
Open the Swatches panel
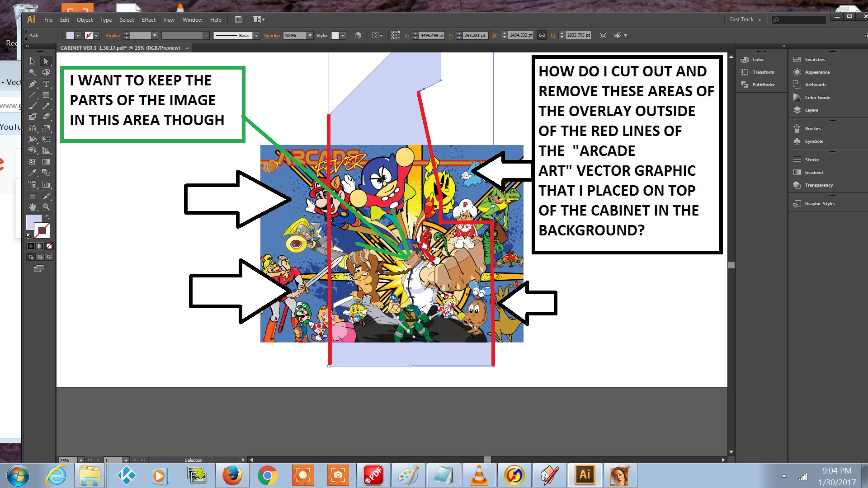pos(809,59)
